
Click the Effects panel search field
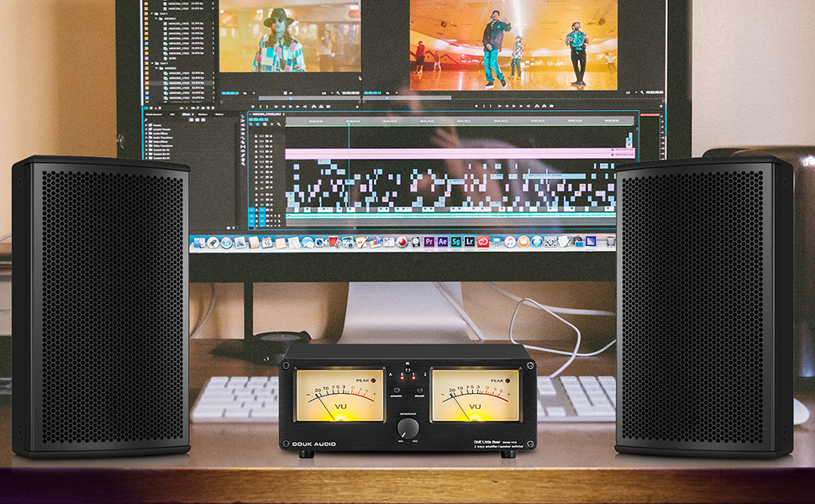point(166,119)
